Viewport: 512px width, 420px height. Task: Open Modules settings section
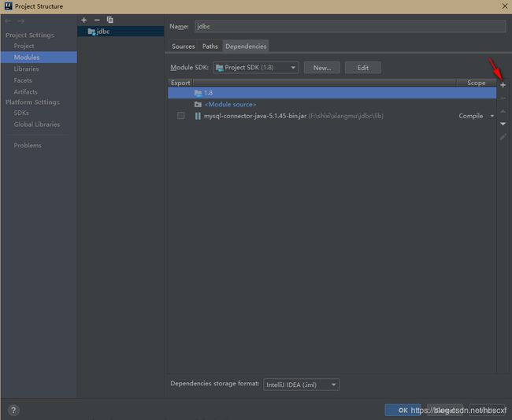tap(39, 58)
